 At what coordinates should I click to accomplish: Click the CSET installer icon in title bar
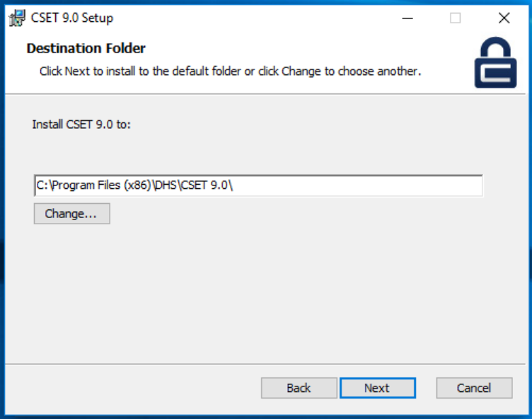(x=17, y=18)
